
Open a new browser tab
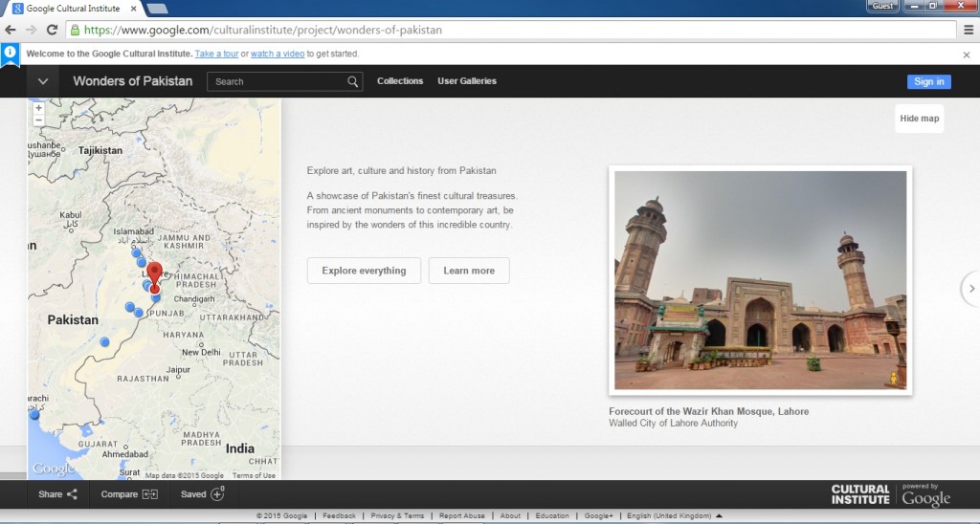[x=156, y=9]
